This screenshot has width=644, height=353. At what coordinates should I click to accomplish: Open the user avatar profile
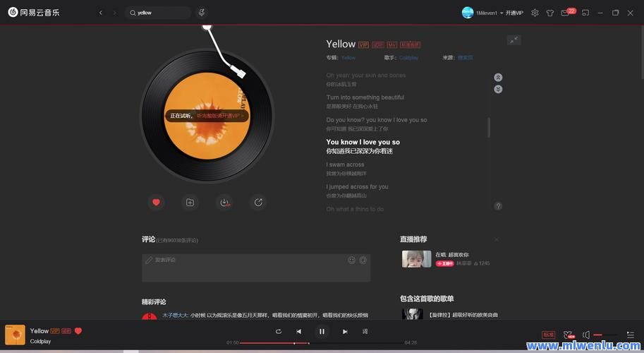[468, 13]
